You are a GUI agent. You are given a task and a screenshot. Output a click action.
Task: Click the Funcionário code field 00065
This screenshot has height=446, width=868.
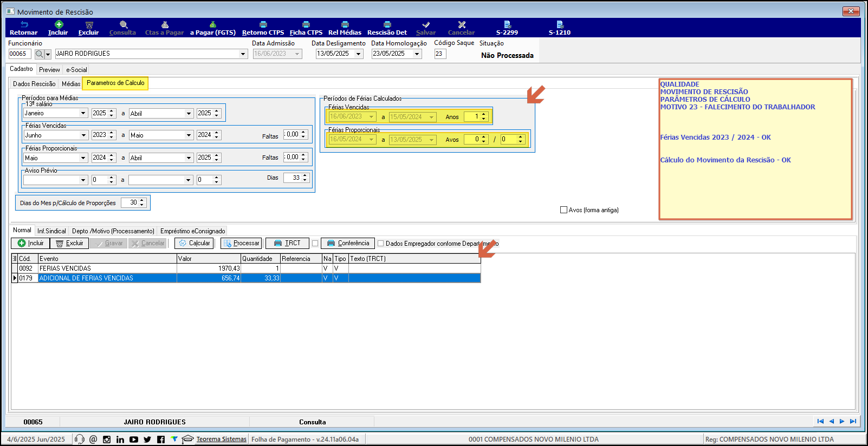(20, 54)
